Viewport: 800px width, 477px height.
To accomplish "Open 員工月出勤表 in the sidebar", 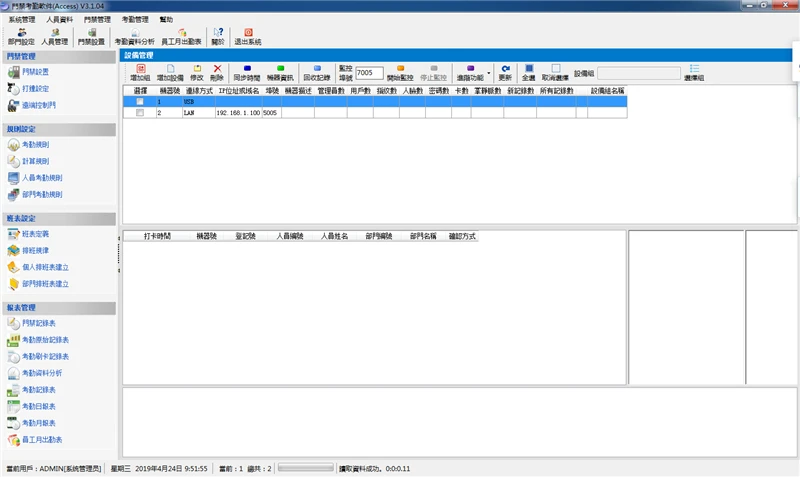I will (35, 440).
